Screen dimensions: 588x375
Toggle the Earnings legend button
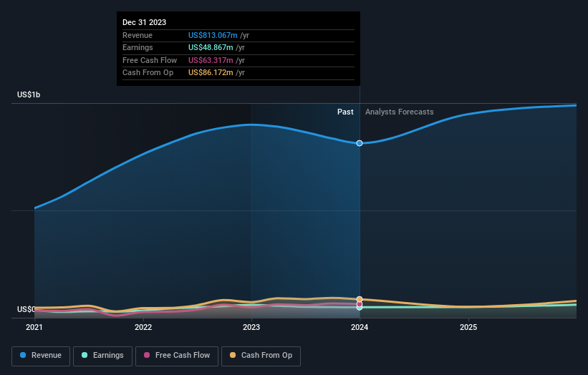click(102, 356)
